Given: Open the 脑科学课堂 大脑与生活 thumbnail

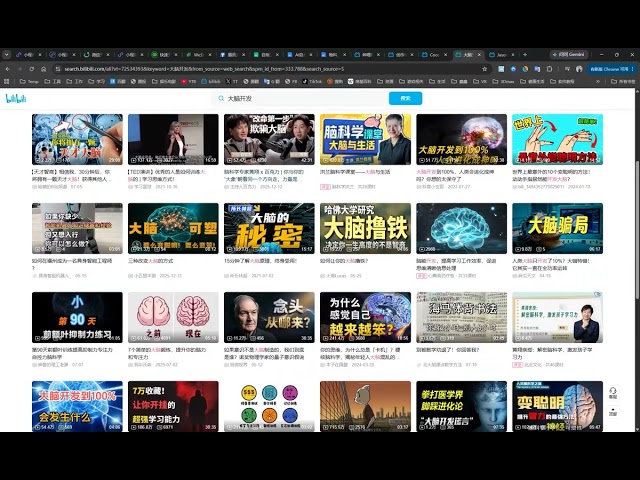Looking at the screenshot, I should (x=365, y=140).
